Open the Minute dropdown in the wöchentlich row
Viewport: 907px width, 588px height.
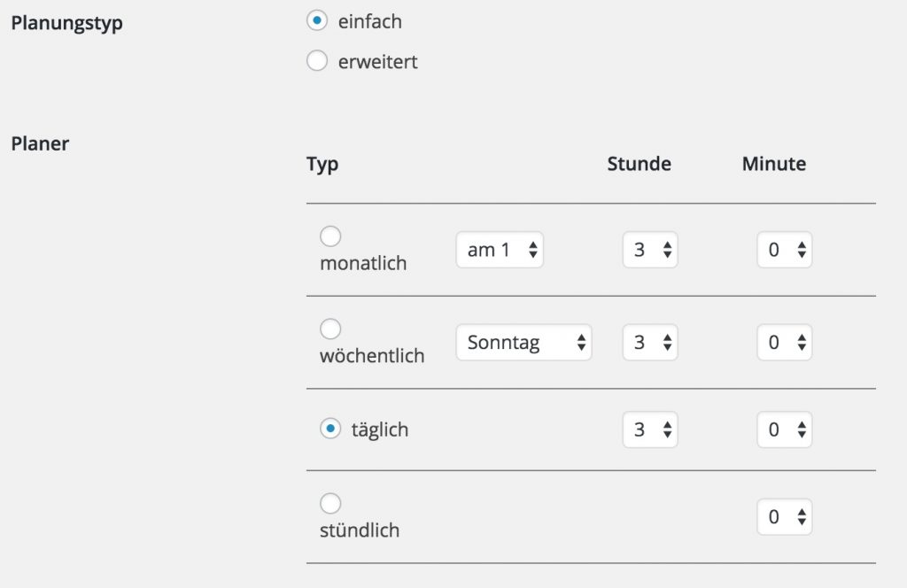point(785,342)
